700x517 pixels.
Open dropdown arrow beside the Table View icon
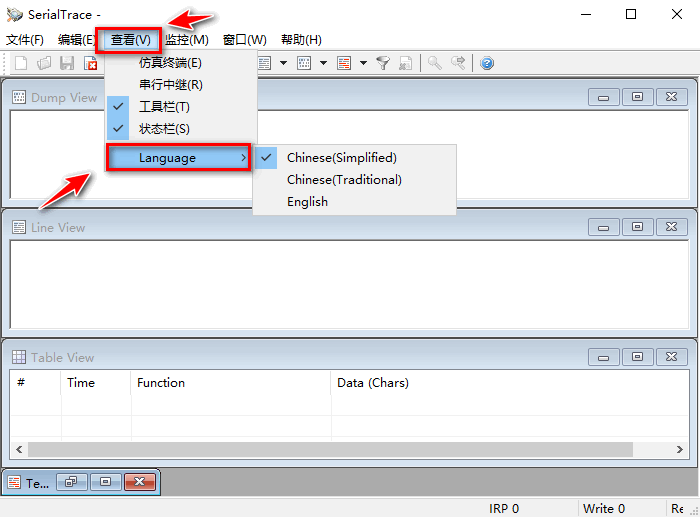pos(363,63)
